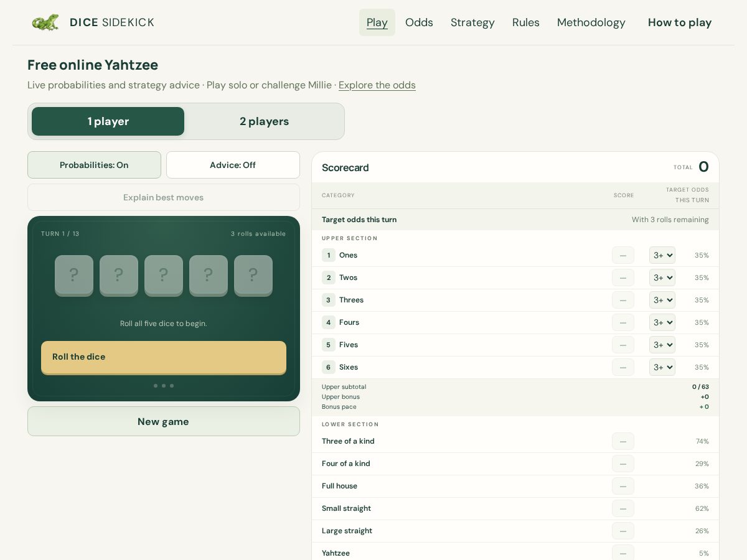The image size is (747, 560).
Task: Click the Bonus pace label
Action: (339, 407)
